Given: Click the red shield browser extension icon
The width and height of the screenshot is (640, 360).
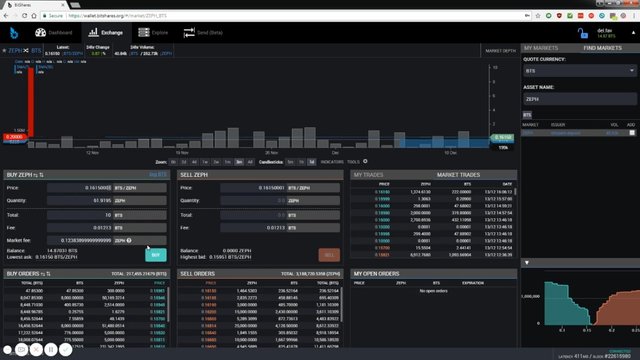Looking at the screenshot, I should (x=559, y=16).
